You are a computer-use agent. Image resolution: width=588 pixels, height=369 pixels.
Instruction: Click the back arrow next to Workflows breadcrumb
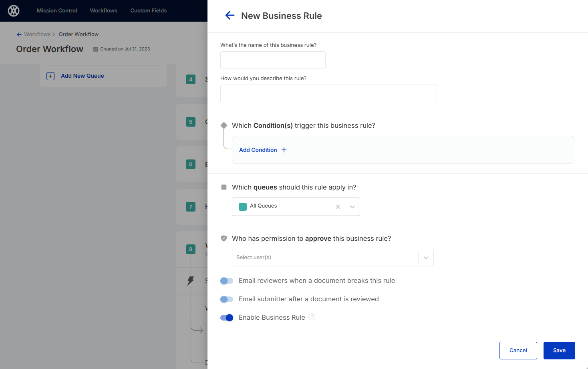click(19, 34)
